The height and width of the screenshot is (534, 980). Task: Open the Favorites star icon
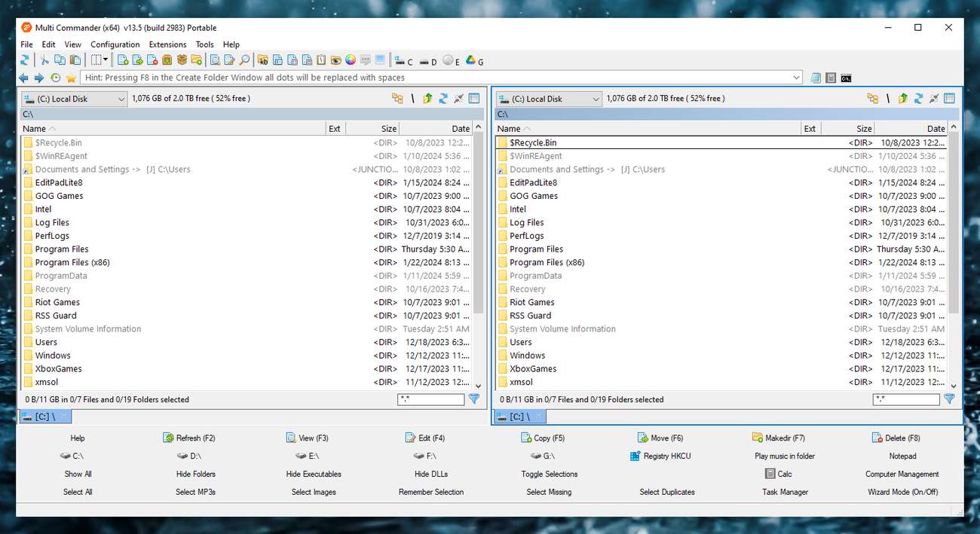click(x=71, y=78)
